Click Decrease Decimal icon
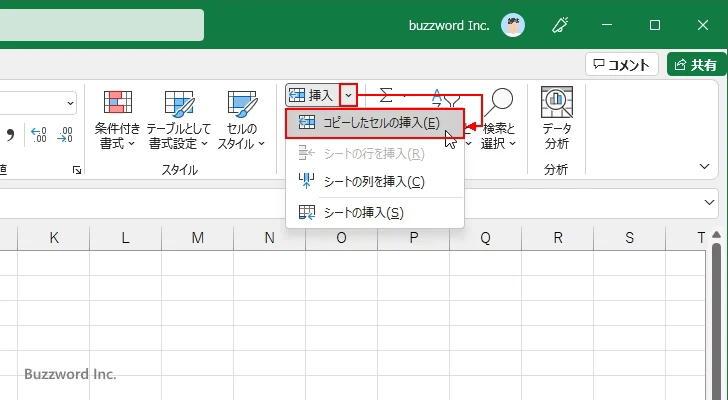The width and height of the screenshot is (728, 400). pos(65,135)
